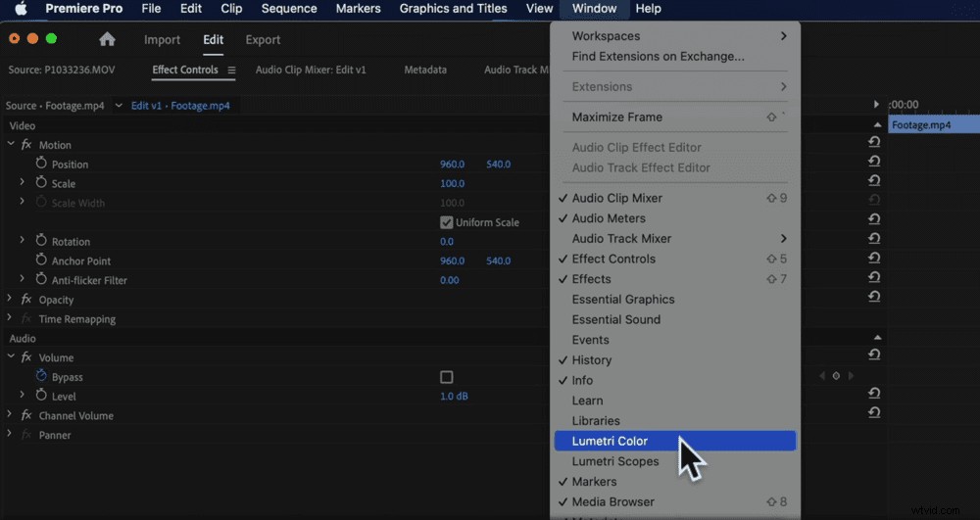Image resolution: width=980 pixels, height=520 pixels.
Task: Select Lumetri Color from Window menu
Action: coord(675,441)
